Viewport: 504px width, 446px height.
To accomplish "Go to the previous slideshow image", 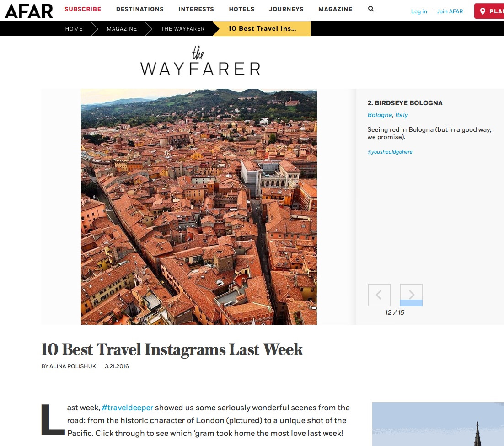I will click(x=379, y=295).
